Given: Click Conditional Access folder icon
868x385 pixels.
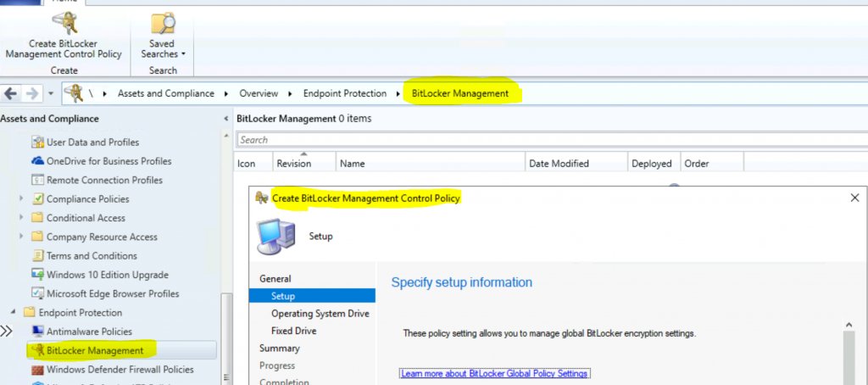Looking at the screenshot, I should 37,218.
